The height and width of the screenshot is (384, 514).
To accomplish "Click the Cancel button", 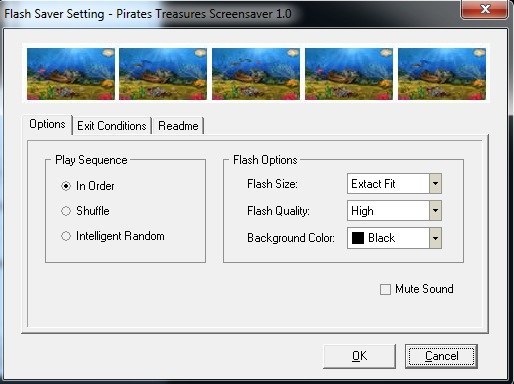I will point(441,356).
